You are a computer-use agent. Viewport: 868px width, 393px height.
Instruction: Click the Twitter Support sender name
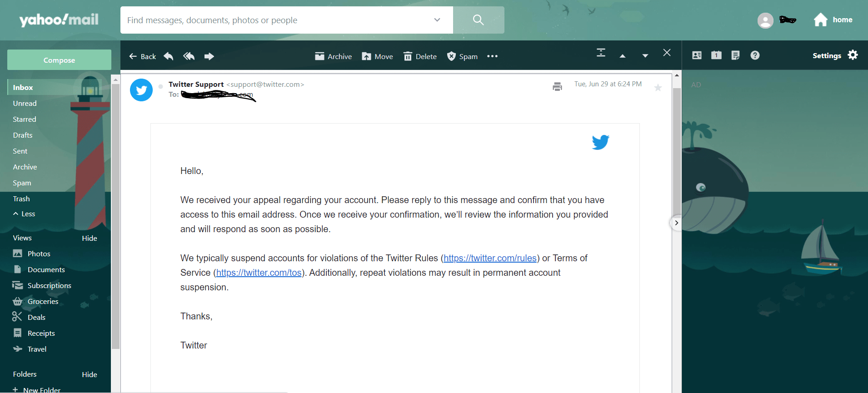point(196,84)
